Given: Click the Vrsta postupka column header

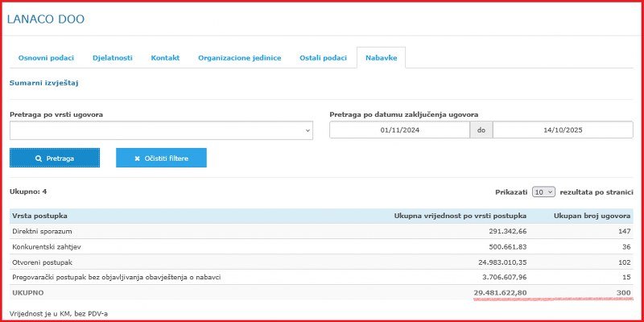Looking at the screenshot, I should point(40,216).
